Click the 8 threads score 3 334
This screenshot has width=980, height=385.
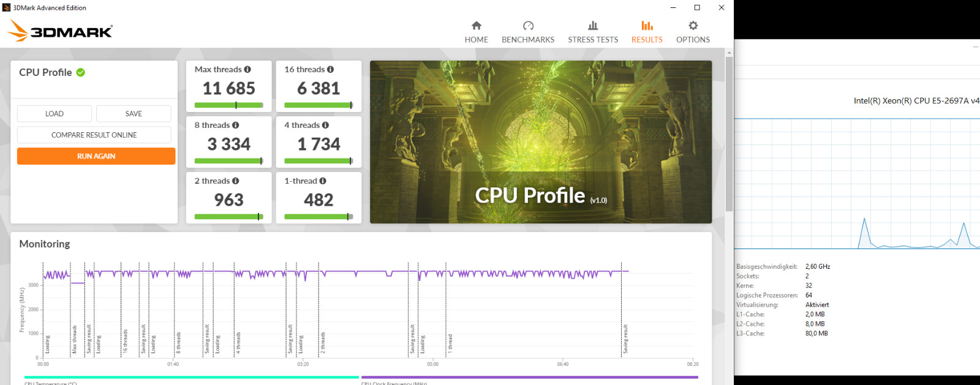(x=228, y=144)
